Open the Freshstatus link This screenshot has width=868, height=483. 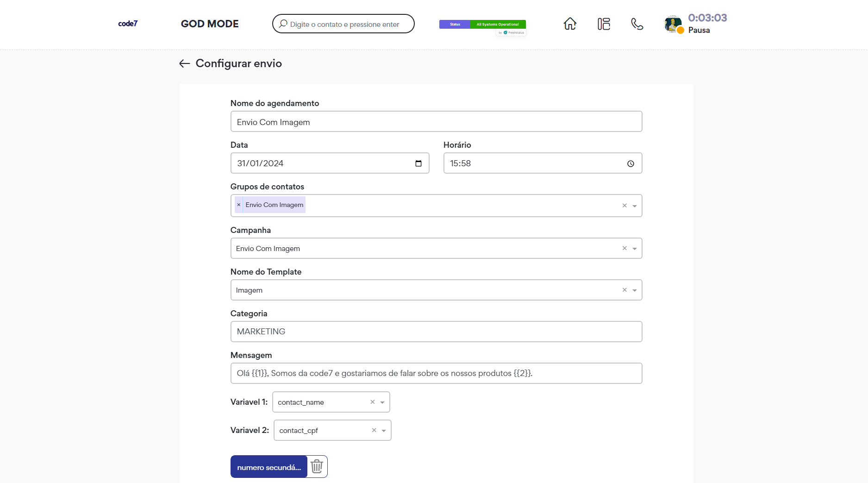click(x=512, y=32)
